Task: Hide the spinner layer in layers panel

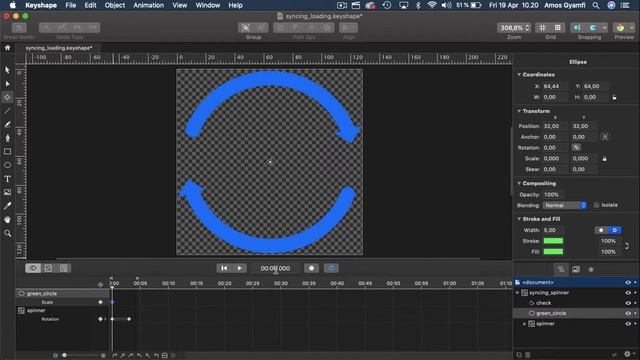Action: pyautogui.click(x=628, y=324)
